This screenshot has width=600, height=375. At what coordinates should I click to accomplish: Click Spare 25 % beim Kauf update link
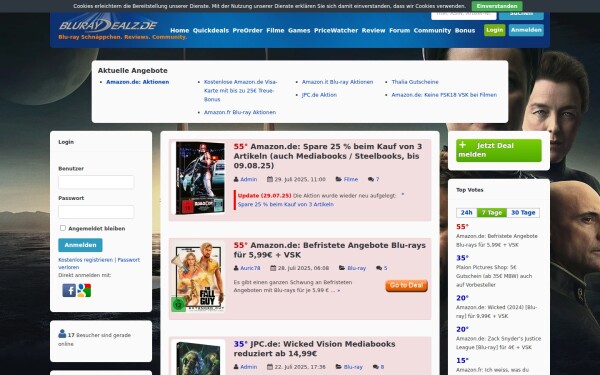click(285, 204)
